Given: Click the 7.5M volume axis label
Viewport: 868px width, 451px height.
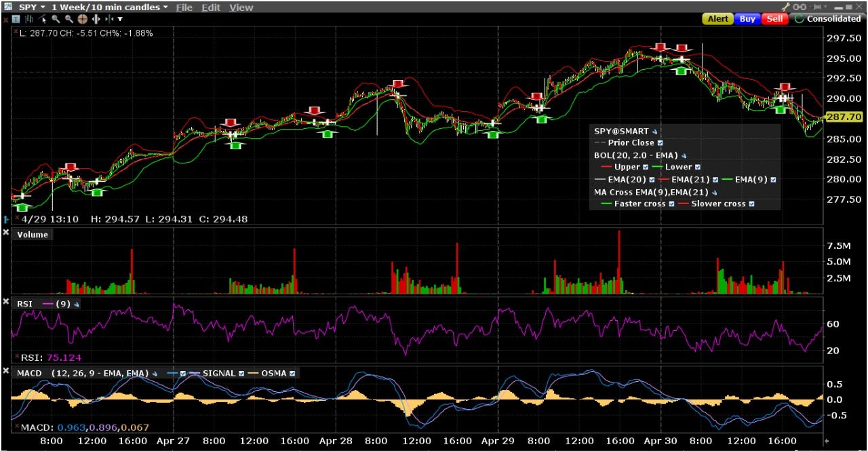Looking at the screenshot, I should 840,246.
